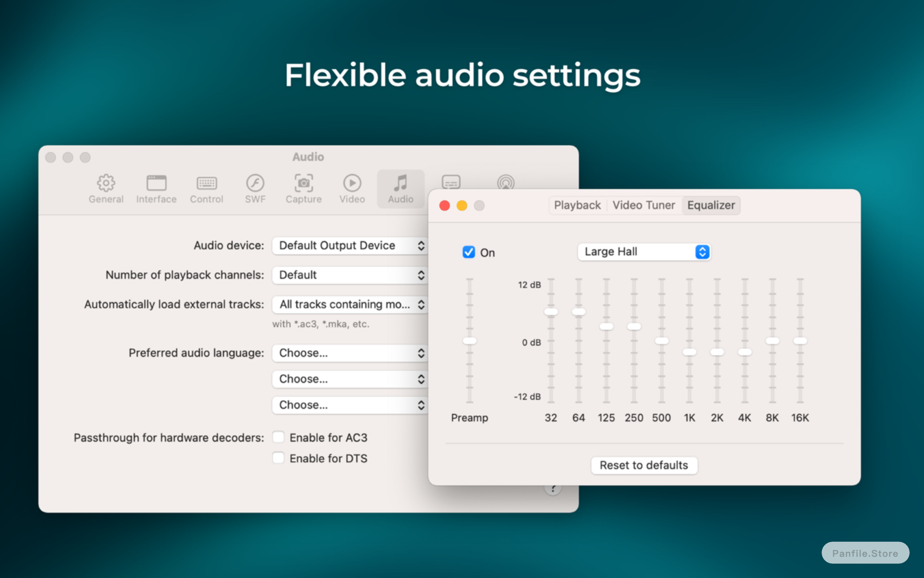Open Number of playback channels dropdown
This screenshot has width=924, height=578.
(x=350, y=275)
